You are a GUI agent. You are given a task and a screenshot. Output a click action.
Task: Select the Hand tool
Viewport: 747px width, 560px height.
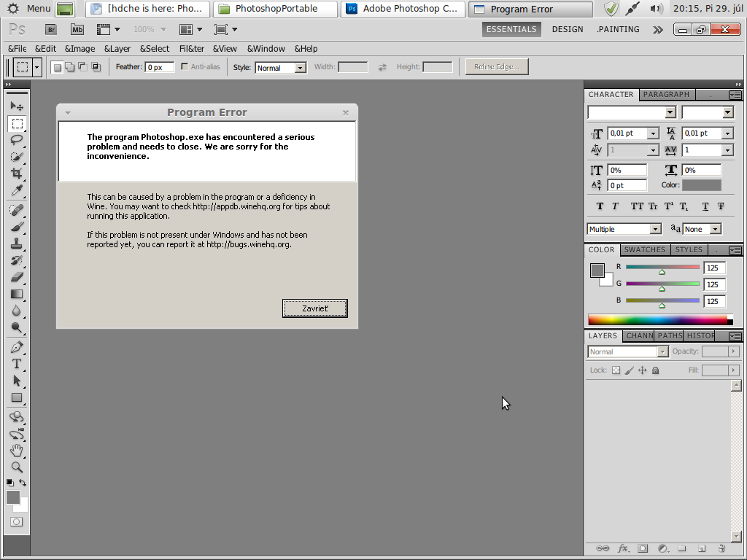[17, 451]
